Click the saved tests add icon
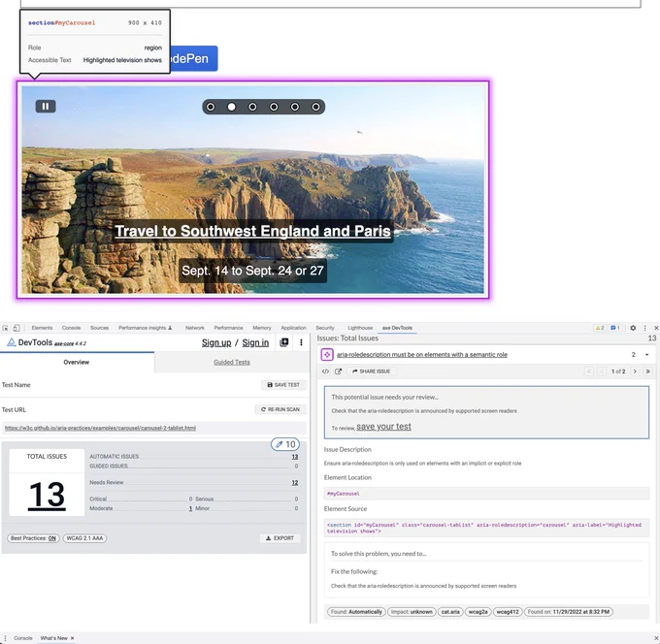 point(284,342)
